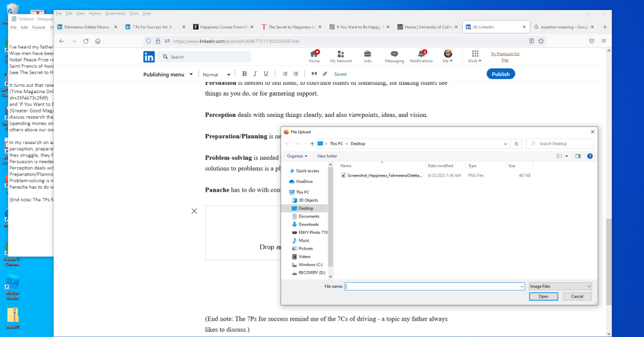Open the Publishing menu dropdown

168,74
